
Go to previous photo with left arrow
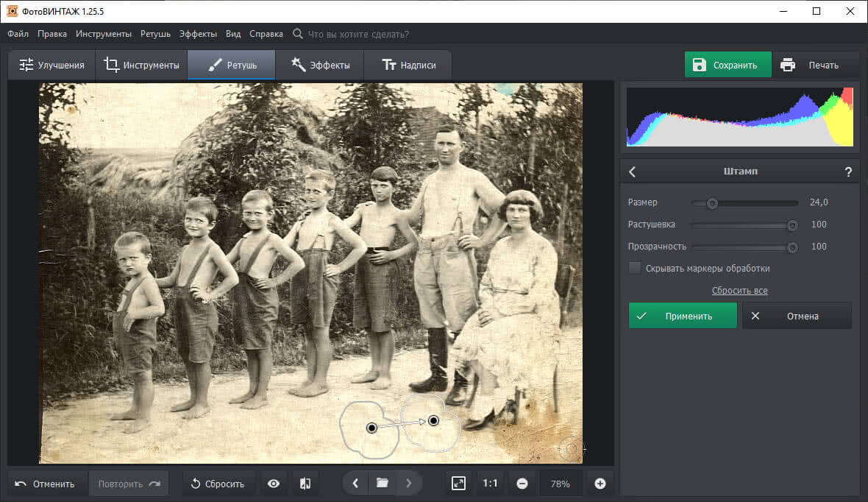tap(355, 484)
